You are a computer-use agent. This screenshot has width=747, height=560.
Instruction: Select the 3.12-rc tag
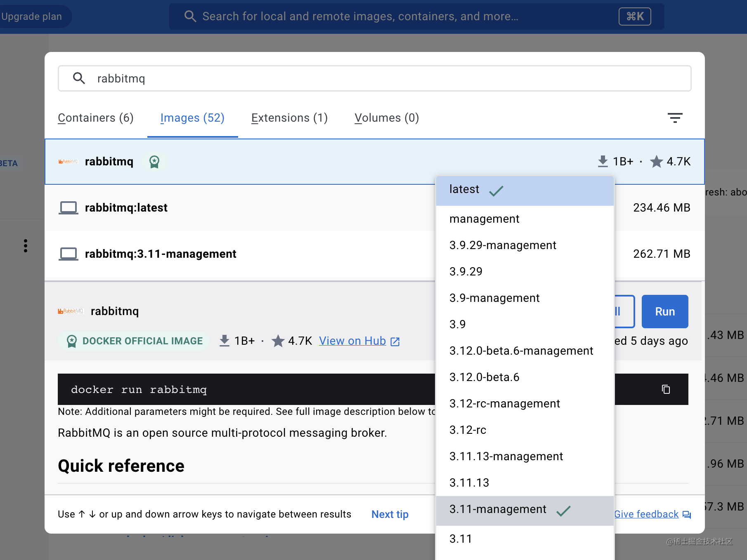pyautogui.click(x=468, y=430)
